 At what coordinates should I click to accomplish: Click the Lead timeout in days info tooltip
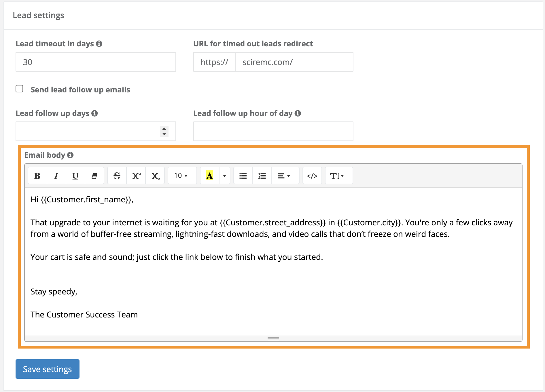(x=99, y=43)
